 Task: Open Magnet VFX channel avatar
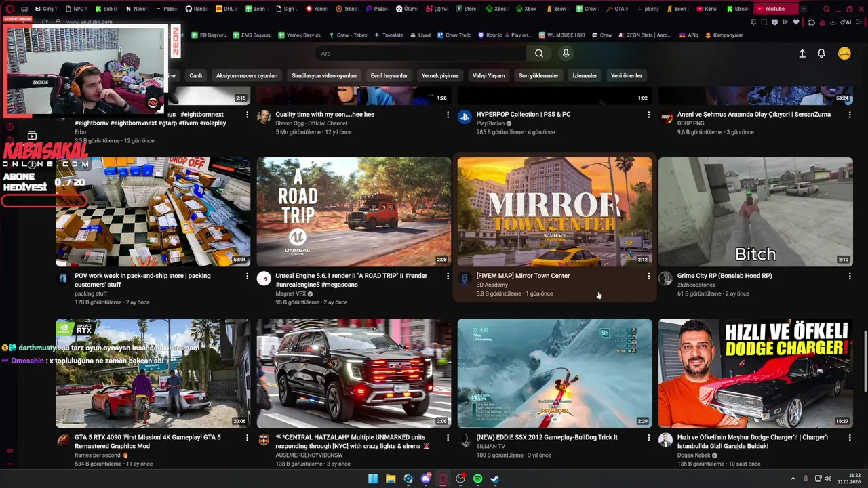click(264, 279)
